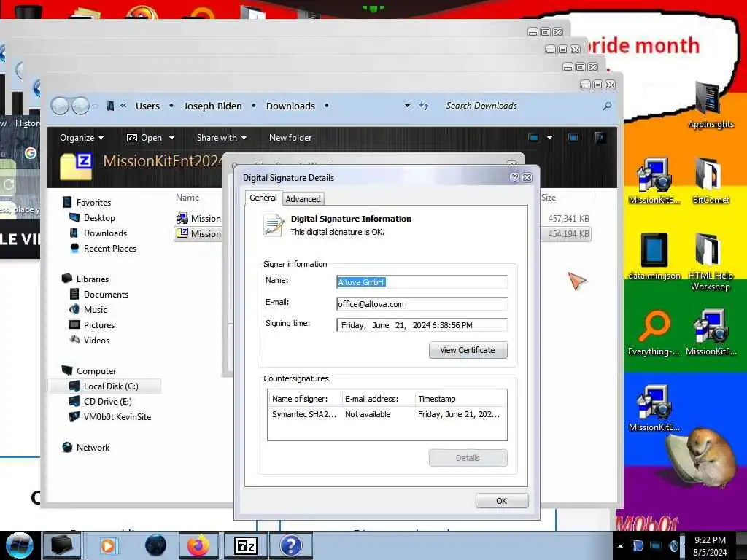Select Favorites in navigation pane
The height and width of the screenshot is (560, 747).
tap(93, 203)
